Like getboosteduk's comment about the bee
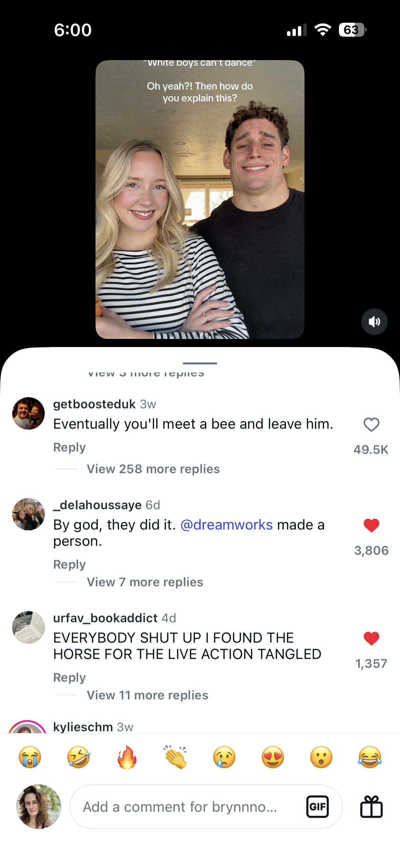 pyautogui.click(x=371, y=424)
